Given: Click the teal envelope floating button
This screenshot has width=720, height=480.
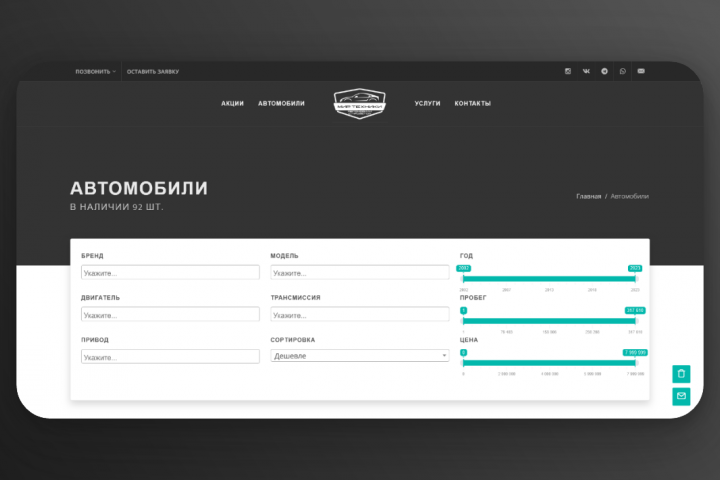Looking at the screenshot, I should (x=681, y=396).
